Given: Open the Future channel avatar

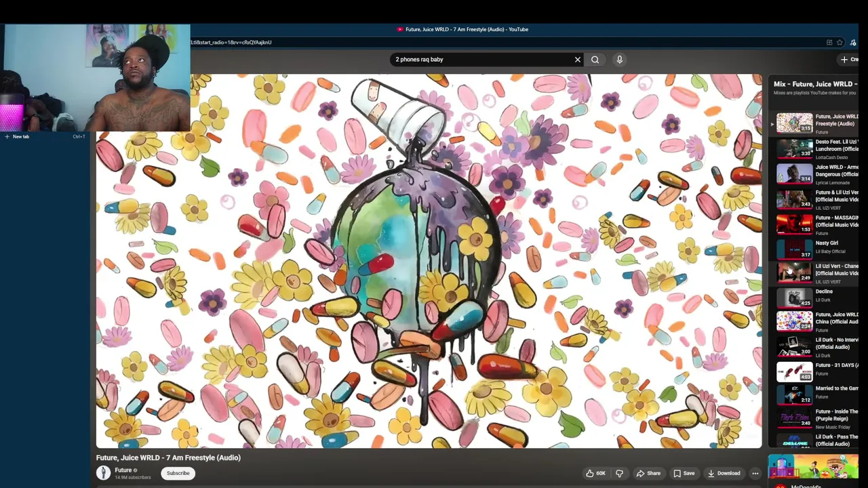Looking at the screenshot, I should pyautogui.click(x=103, y=473).
